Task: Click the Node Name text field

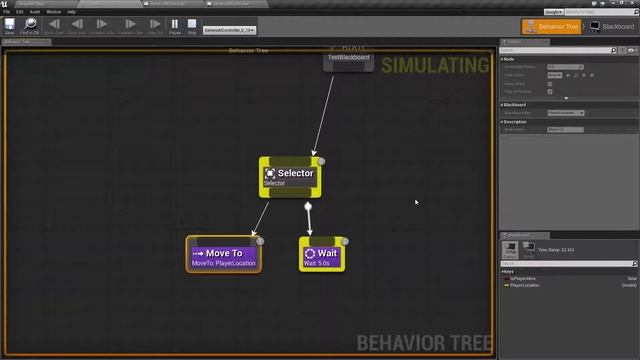Action: [x=565, y=130]
